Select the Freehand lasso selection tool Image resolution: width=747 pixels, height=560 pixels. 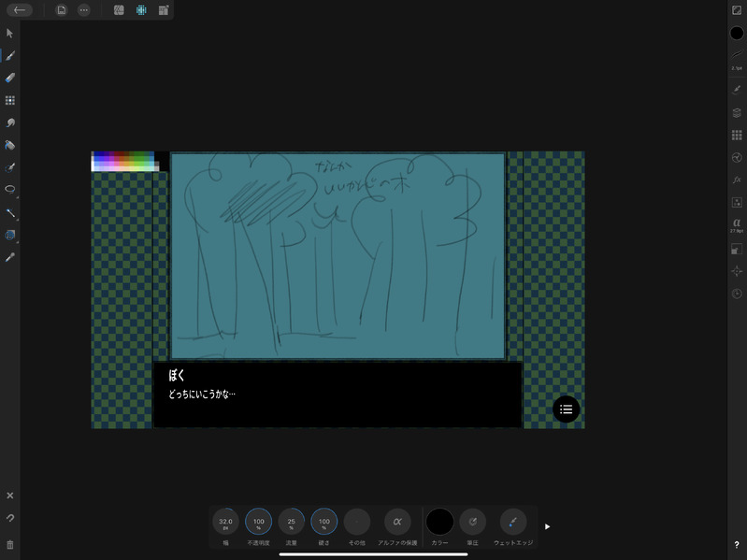(x=10, y=190)
